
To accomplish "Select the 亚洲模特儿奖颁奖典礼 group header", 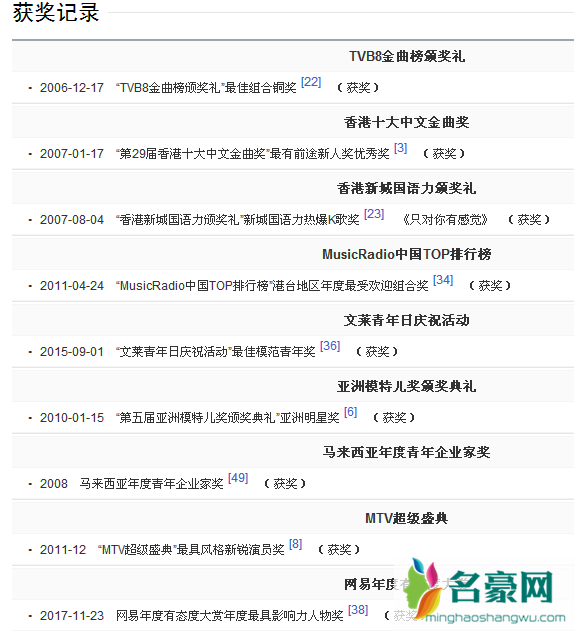I will (407, 386).
